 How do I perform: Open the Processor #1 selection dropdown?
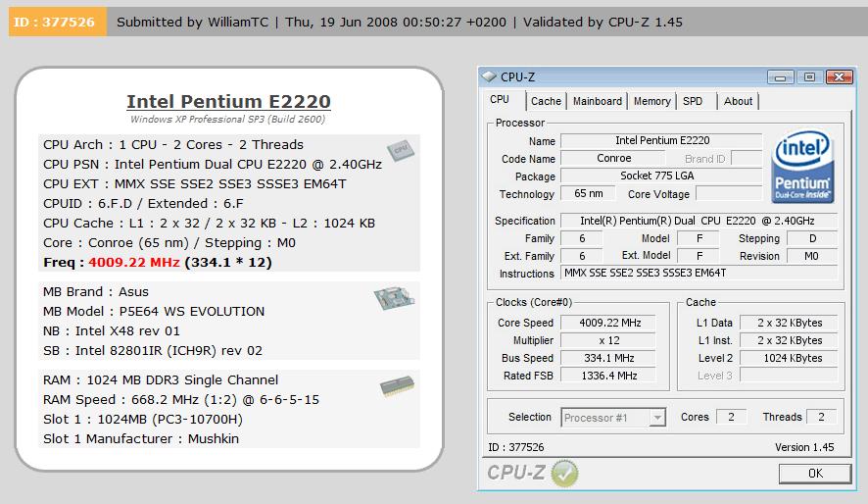(x=657, y=417)
